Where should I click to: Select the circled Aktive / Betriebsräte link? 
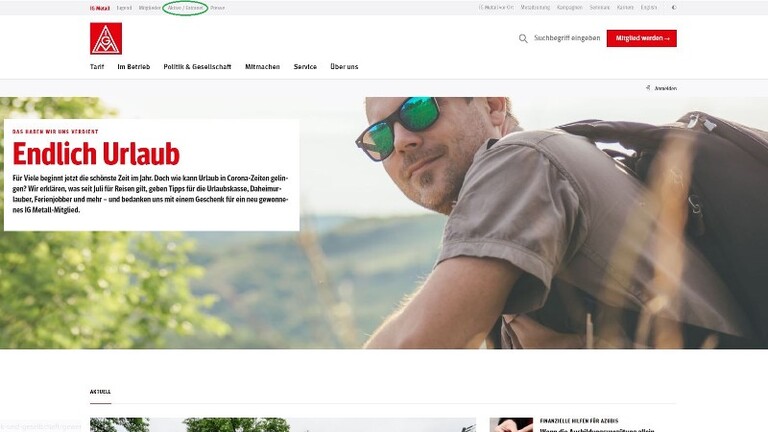[x=185, y=8]
